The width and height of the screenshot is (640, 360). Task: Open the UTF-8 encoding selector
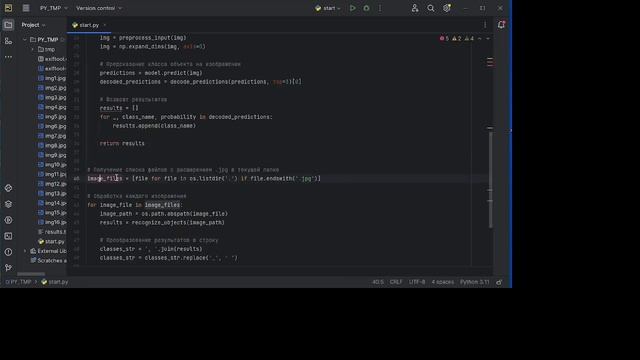tap(417, 282)
